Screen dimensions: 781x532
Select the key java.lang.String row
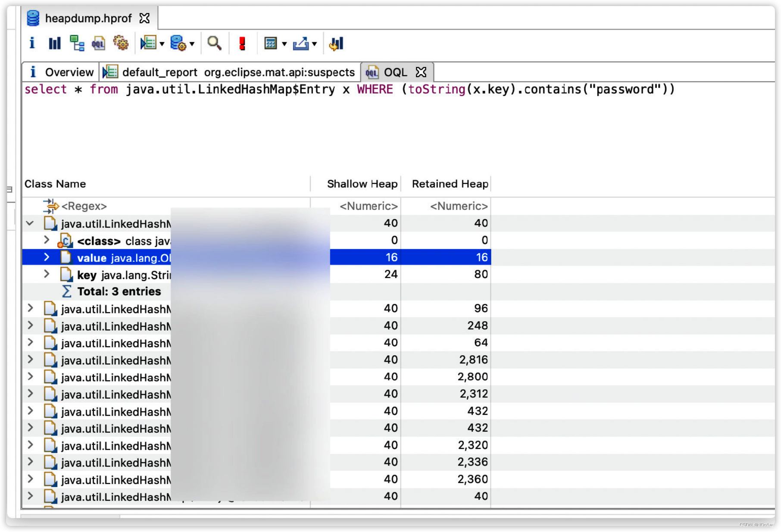(x=256, y=275)
